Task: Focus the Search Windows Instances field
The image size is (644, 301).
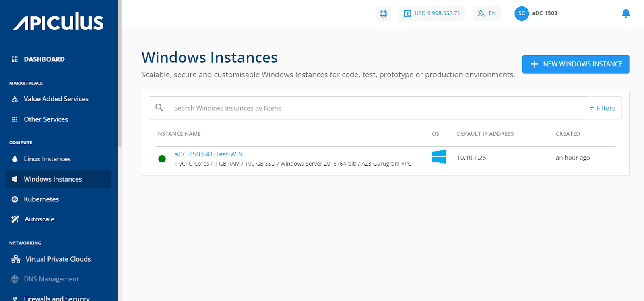Action: (362, 108)
